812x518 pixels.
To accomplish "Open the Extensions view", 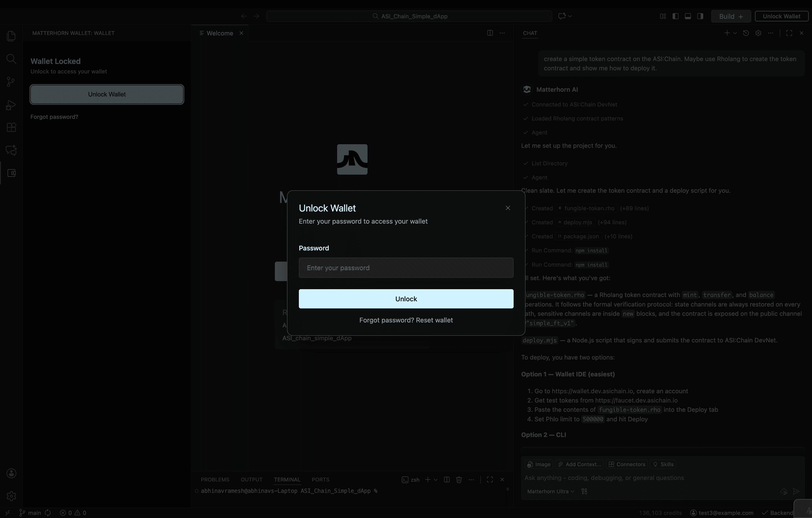I will pyautogui.click(x=11, y=127).
